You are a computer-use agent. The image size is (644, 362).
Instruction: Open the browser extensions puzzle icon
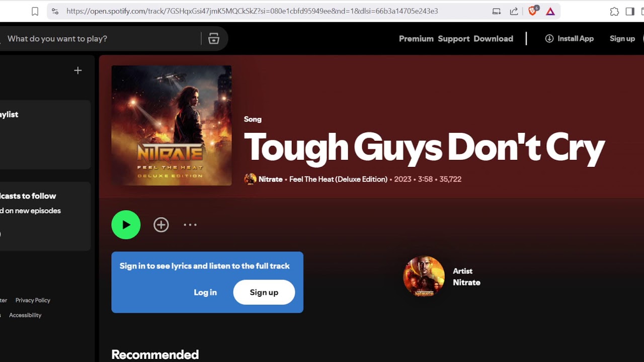tap(614, 11)
